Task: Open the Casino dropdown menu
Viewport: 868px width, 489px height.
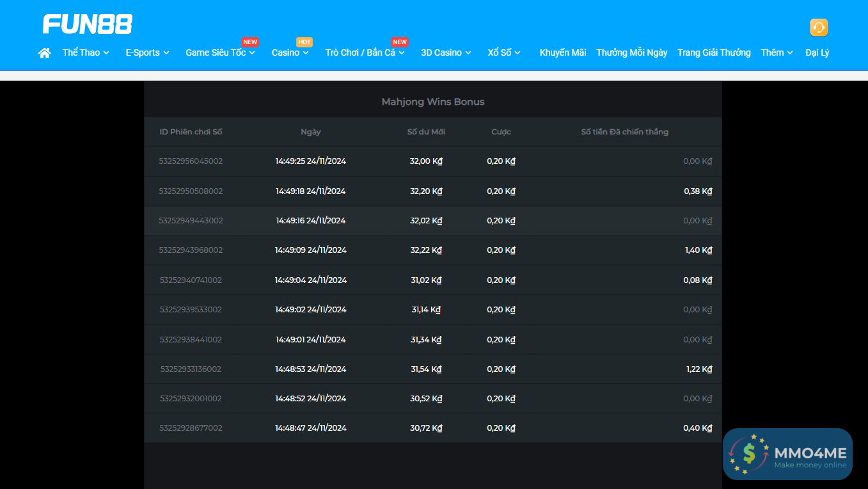Action: (x=290, y=52)
